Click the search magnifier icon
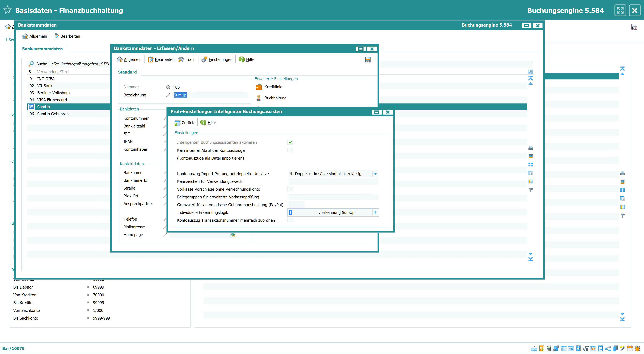The width and height of the screenshot is (644, 354). tap(31, 64)
